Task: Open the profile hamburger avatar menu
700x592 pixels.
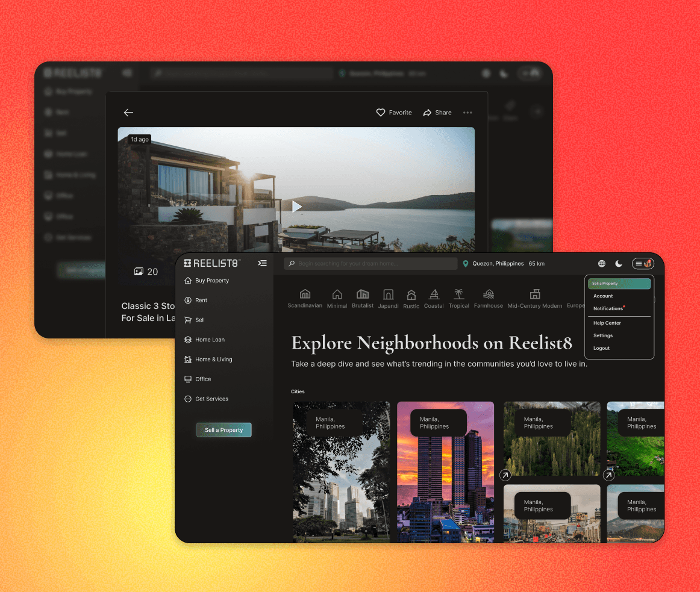Action: point(642,263)
